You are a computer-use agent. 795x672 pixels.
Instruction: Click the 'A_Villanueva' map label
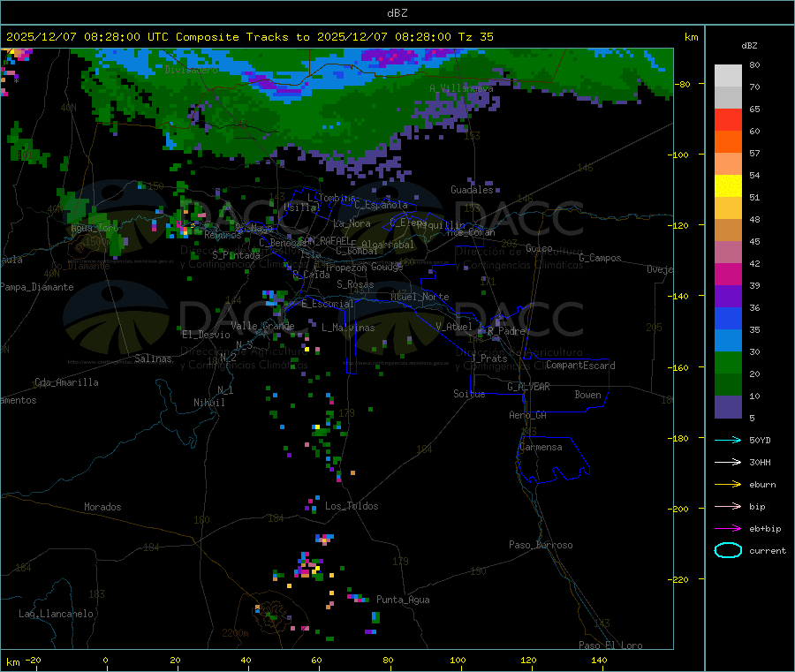461,88
